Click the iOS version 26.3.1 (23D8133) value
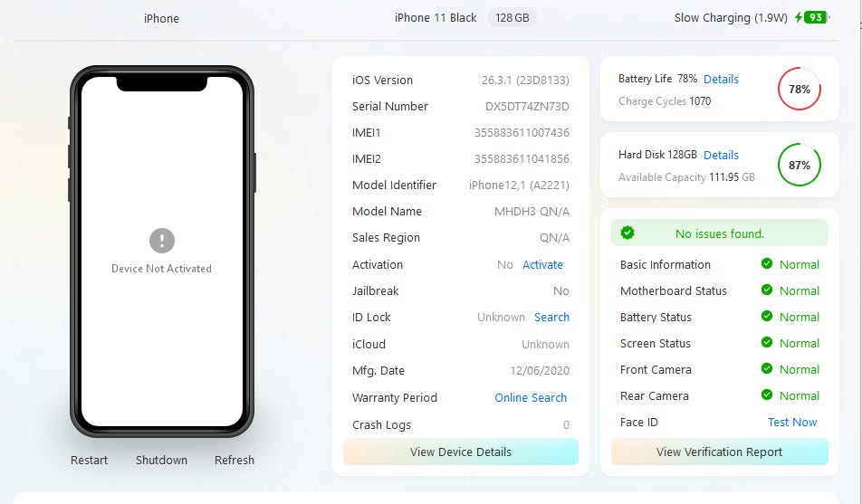862x504 pixels. click(525, 81)
